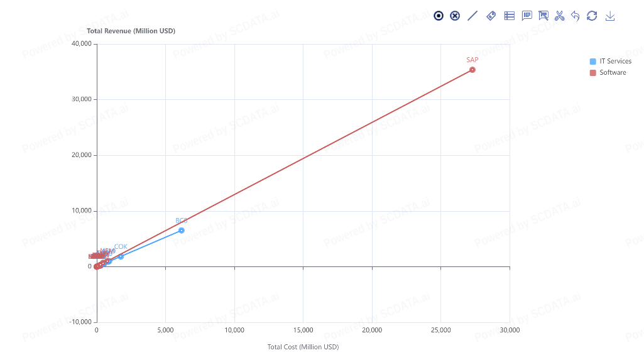
Task: Open the data table view icon
Action: click(x=510, y=16)
